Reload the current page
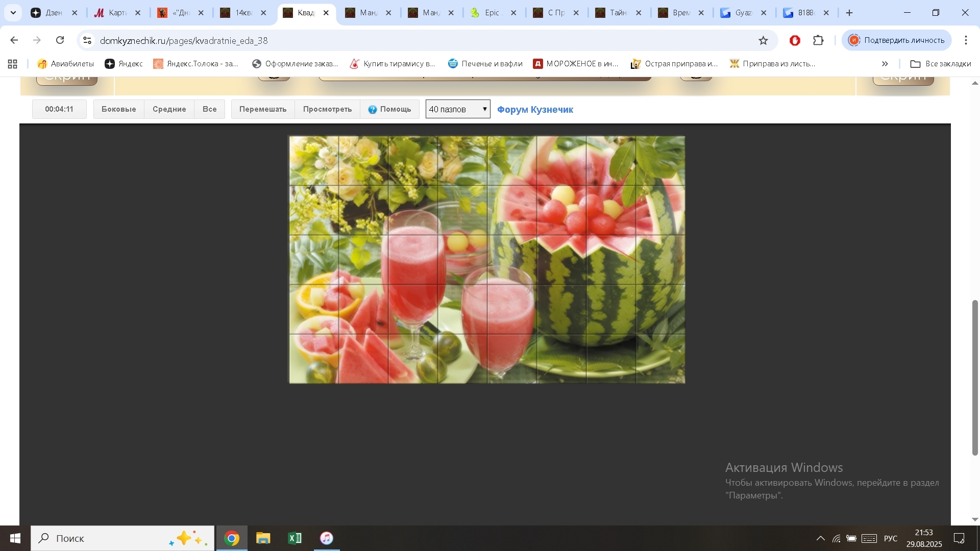This screenshot has width=980, height=551. (x=60, y=40)
